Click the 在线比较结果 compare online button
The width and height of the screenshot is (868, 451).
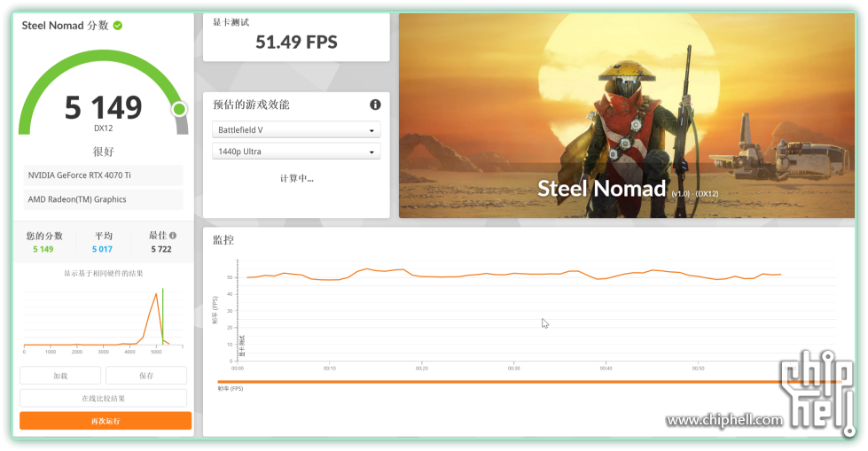[104, 398]
